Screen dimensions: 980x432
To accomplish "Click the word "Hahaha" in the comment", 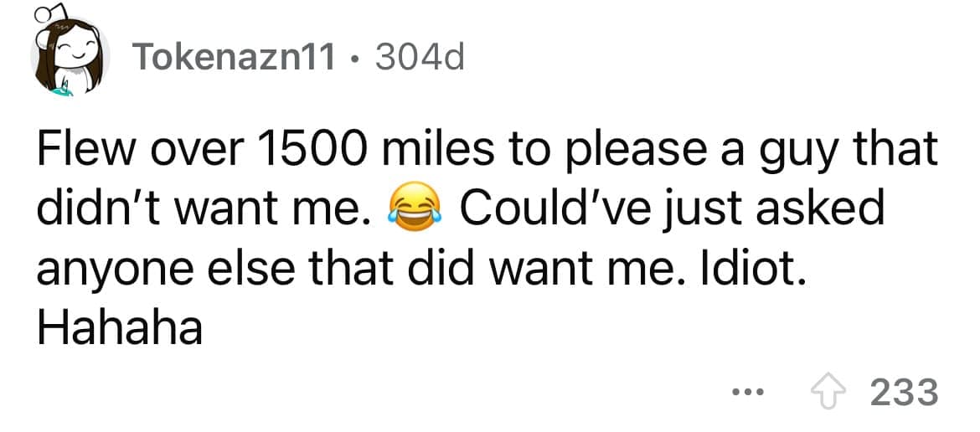I will coord(119,326).
